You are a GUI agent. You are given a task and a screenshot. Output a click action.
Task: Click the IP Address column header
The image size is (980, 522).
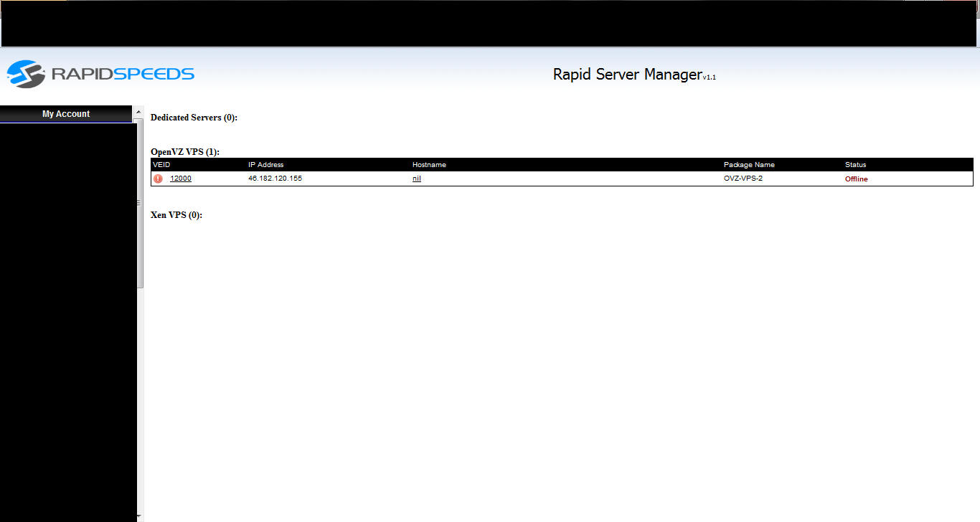pos(266,165)
